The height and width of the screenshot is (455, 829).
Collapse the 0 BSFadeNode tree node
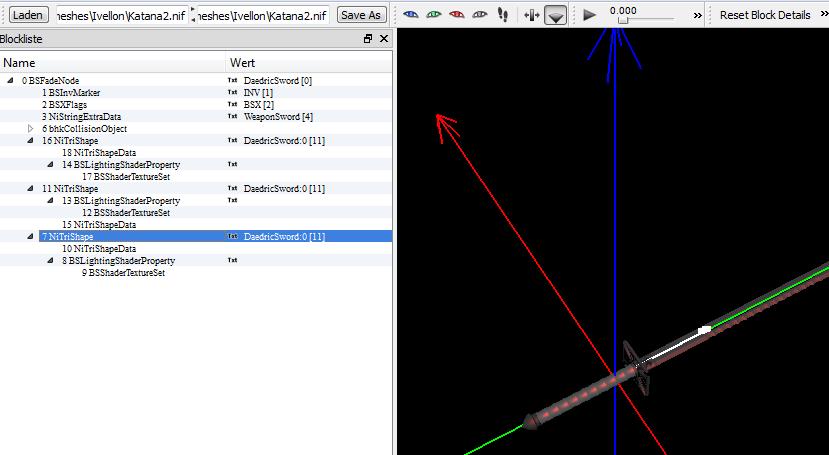[x=10, y=81]
